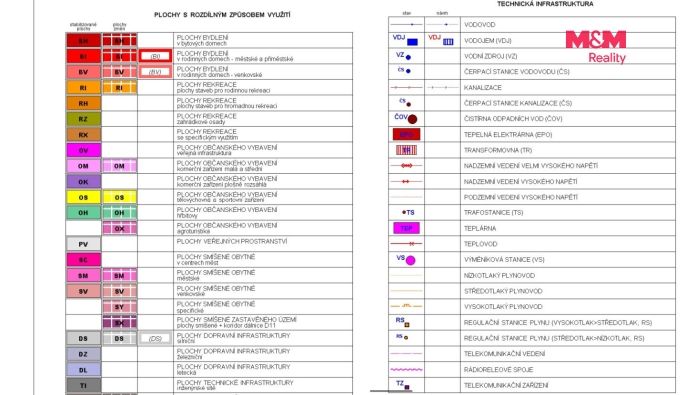
Task: Select the hatched SY swatch
Action: pyautogui.click(x=119, y=307)
